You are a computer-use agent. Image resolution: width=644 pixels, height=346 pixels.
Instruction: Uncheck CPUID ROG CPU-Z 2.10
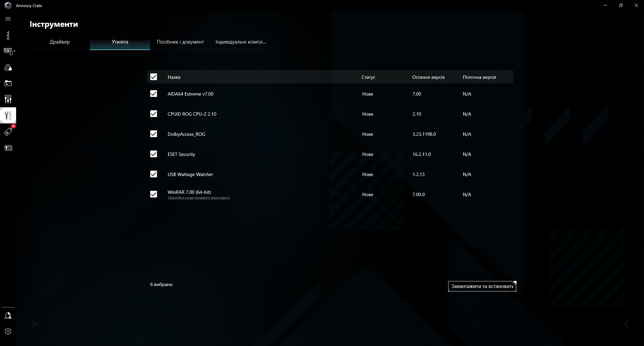pos(154,114)
